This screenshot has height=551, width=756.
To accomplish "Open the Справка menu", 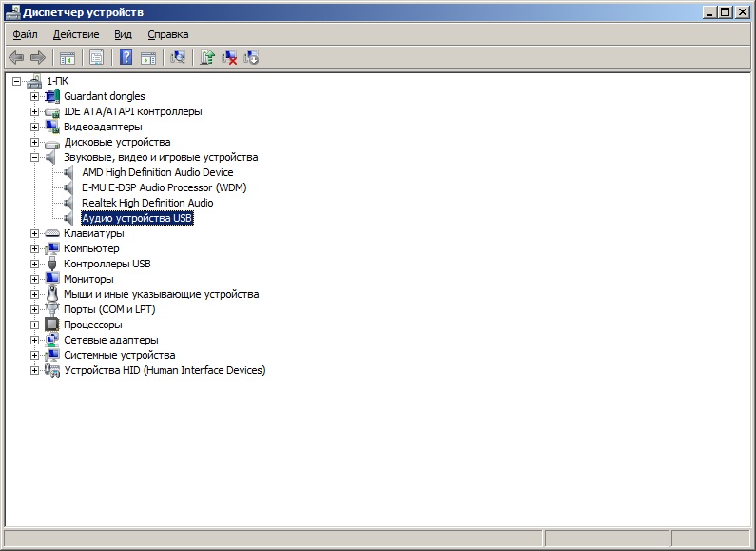I will [167, 34].
